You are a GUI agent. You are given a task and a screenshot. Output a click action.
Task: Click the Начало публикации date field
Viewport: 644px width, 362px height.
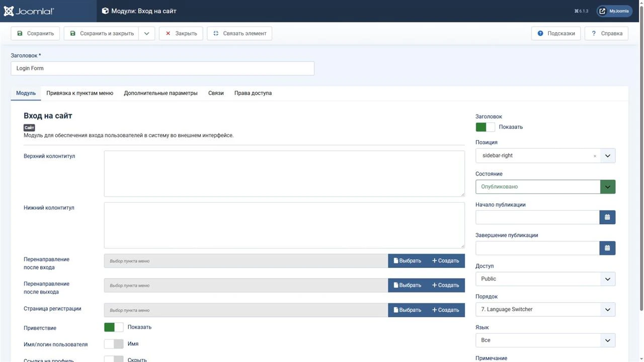pos(537,217)
